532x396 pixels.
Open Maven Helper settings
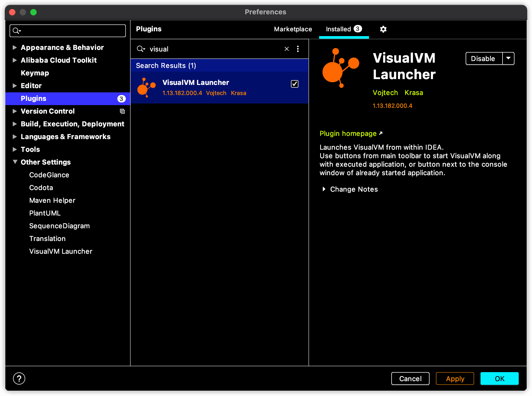tap(52, 200)
